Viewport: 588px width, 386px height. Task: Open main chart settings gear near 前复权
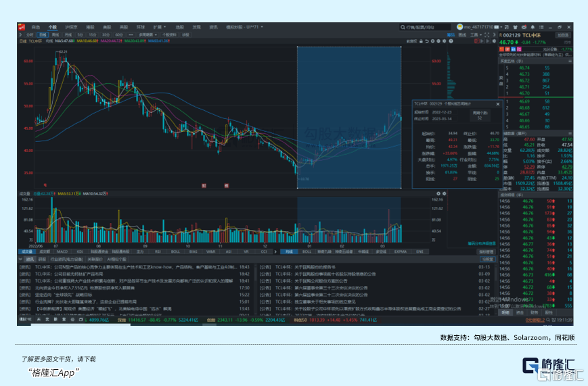pyautogui.click(x=445, y=41)
